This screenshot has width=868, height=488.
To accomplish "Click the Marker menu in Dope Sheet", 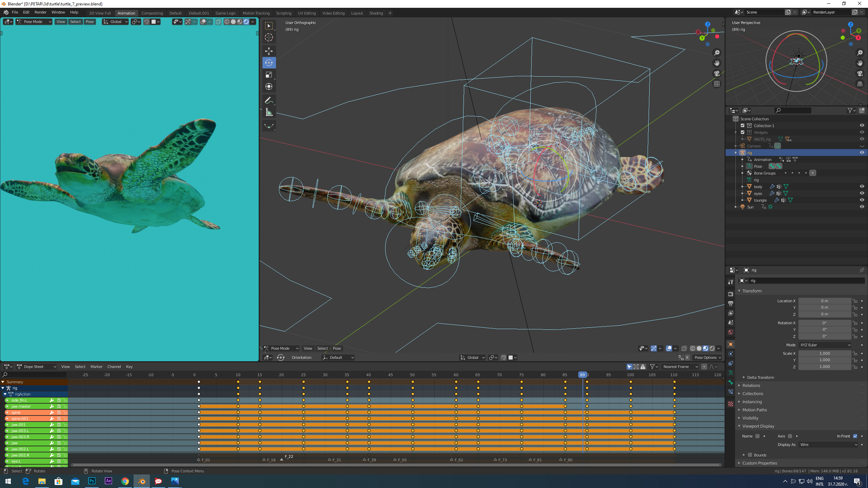I will tap(96, 367).
